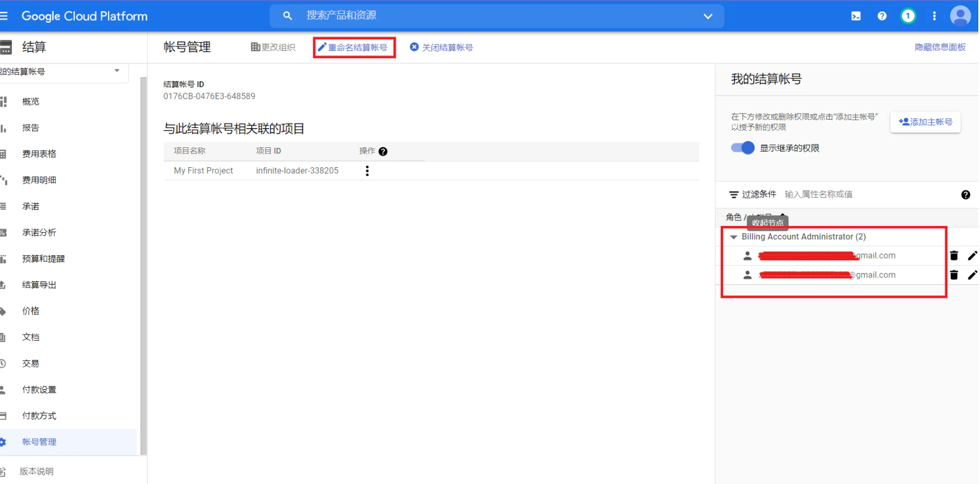Viewport: 980px width, 484px height.
Task: Open actions menu for My First Project
Action: [x=367, y=171]
